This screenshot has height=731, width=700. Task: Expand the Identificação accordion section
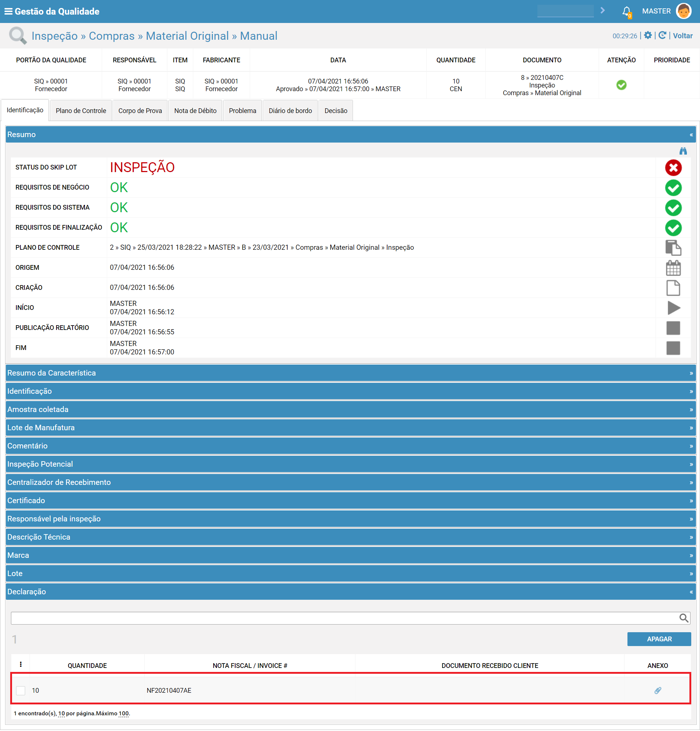coord(351,391)
